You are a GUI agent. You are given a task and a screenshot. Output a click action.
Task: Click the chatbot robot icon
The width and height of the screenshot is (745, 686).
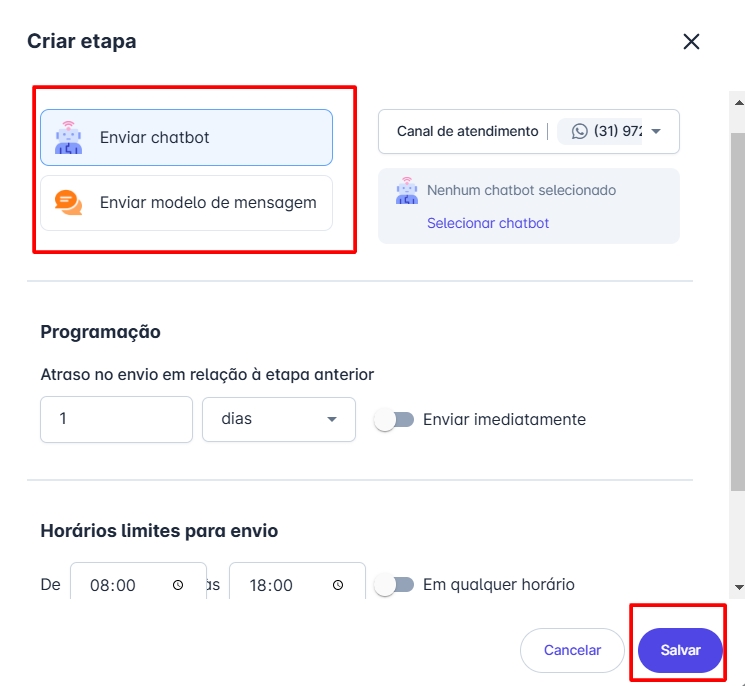69,137
